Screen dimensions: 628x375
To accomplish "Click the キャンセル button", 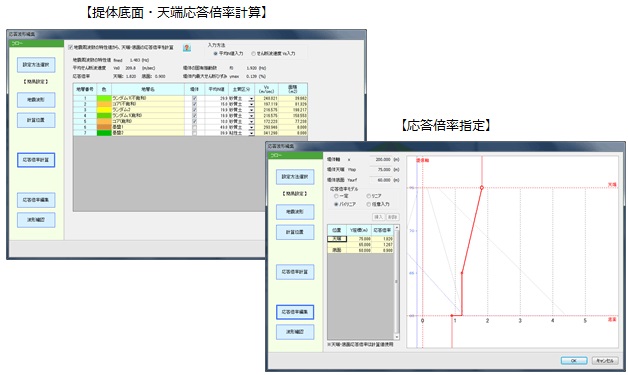I will click(x=605, y=361).
